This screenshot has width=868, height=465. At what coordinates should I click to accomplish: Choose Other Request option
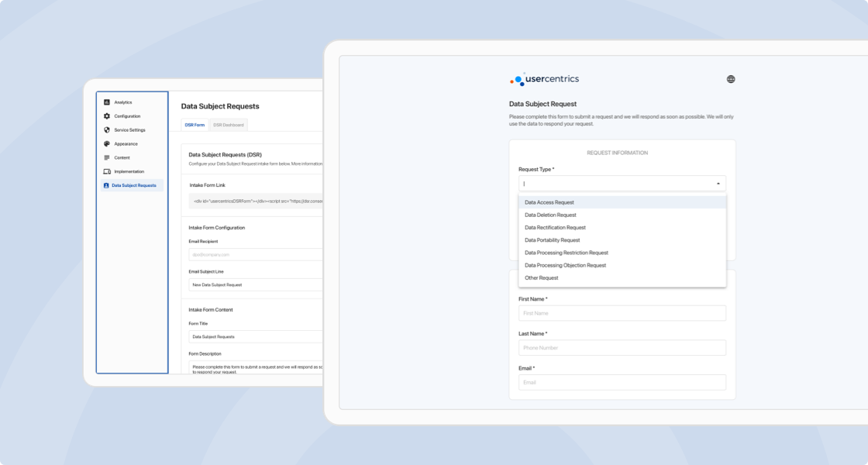click(622, 278)
